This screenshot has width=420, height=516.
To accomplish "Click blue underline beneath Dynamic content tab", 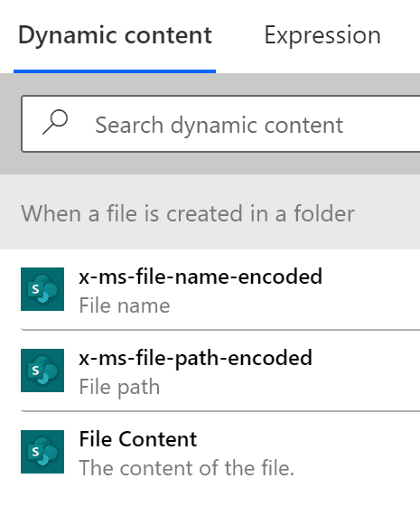I will 115,71.
